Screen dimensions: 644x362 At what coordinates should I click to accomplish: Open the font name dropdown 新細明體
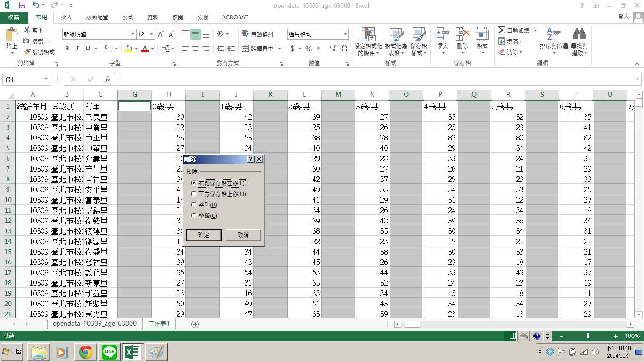[x=132, y=34]
